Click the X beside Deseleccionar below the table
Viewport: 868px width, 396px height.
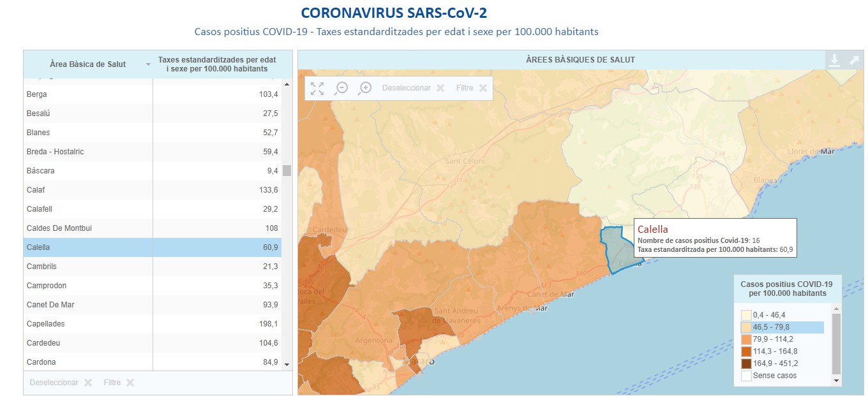(88, 383)
